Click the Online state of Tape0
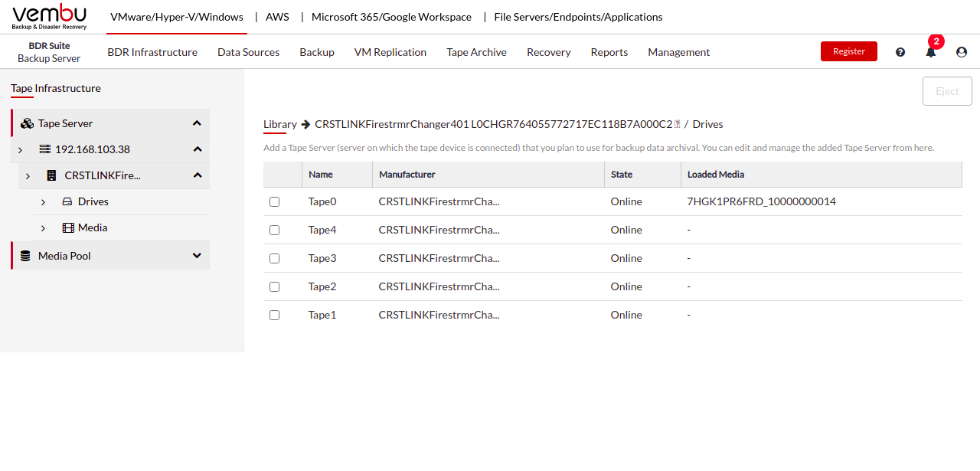 click(x=626, y=201)
